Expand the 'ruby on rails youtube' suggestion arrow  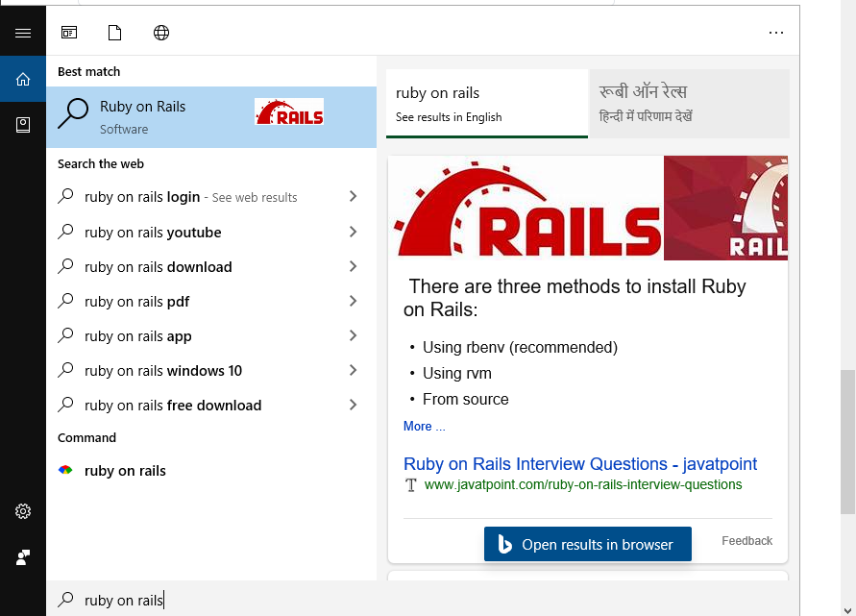point(353,232)
